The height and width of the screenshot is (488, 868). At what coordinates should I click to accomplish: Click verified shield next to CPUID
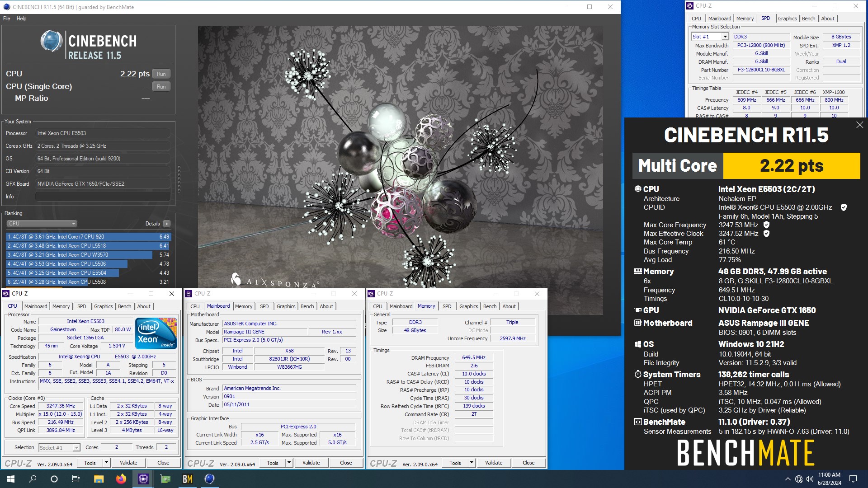coord(844,207)
